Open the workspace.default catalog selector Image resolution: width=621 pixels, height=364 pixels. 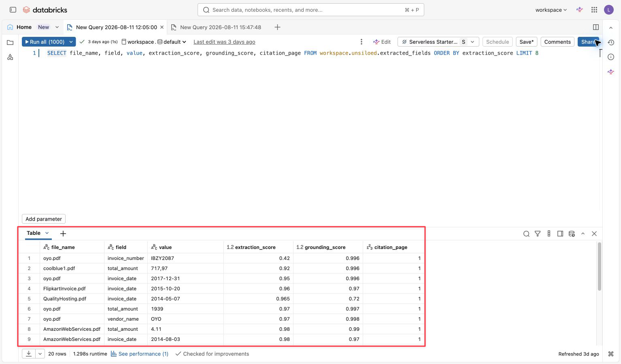coord(154,42)
